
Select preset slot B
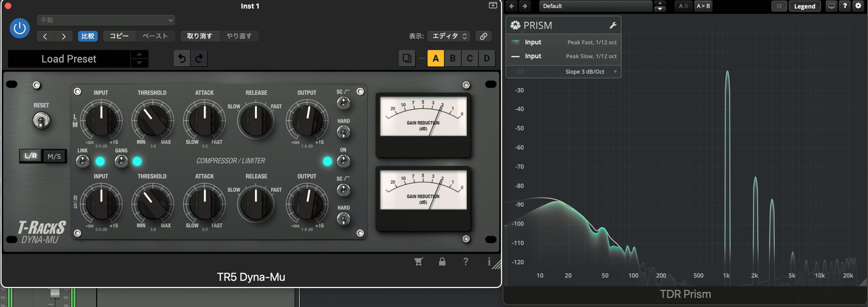tap(452, 58)
